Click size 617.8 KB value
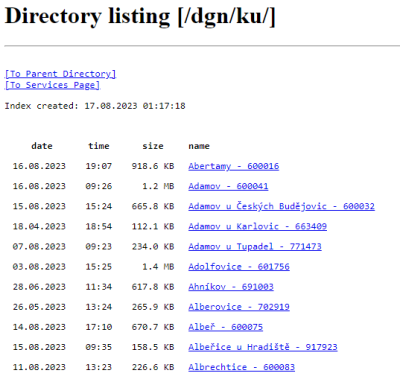Viewport: 400px width, 379px height. (x=153, y=287)
